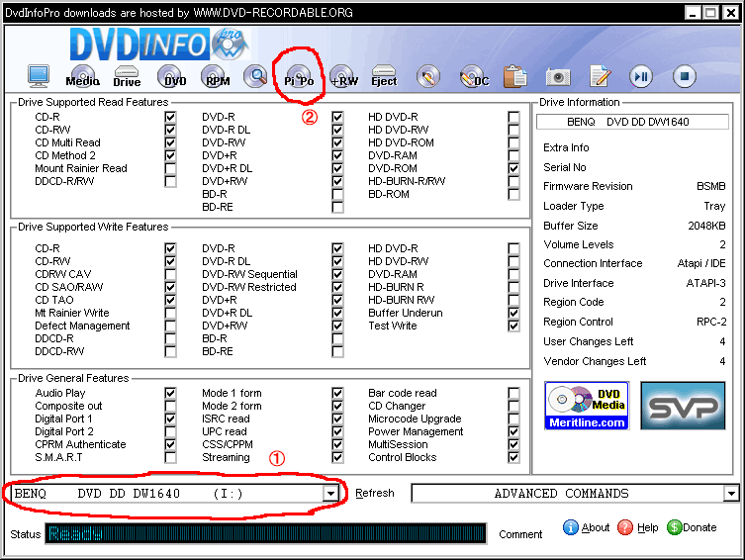Open the Help link
The width and height of the screenshot is (745, 560).
pyautogui.click(x=648, y=527)
